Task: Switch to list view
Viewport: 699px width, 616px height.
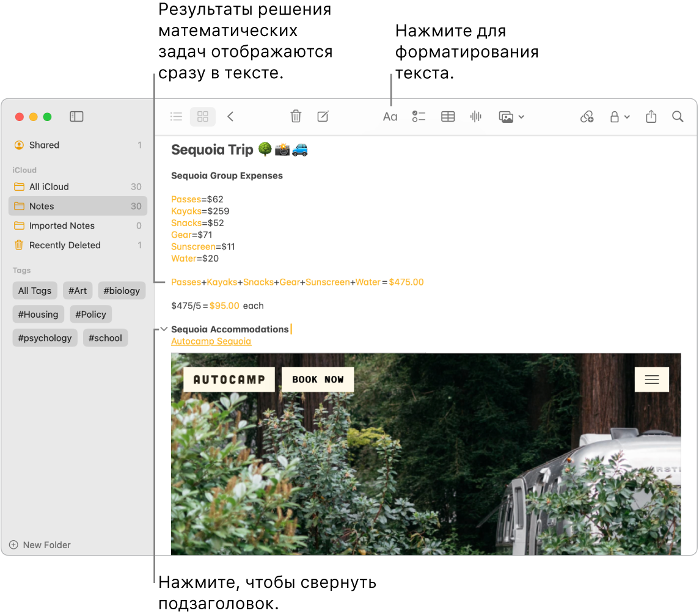Action: [176, 117]
